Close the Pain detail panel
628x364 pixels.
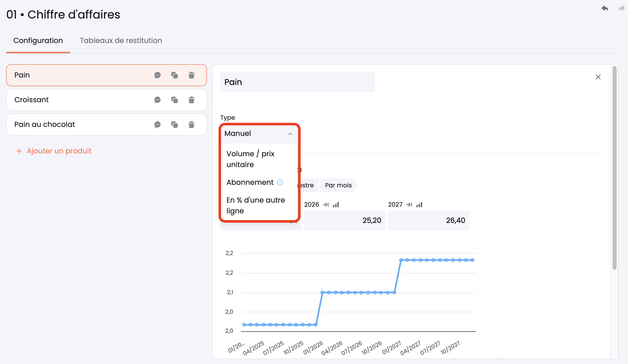pyautogui.click(x=598, y=77)
